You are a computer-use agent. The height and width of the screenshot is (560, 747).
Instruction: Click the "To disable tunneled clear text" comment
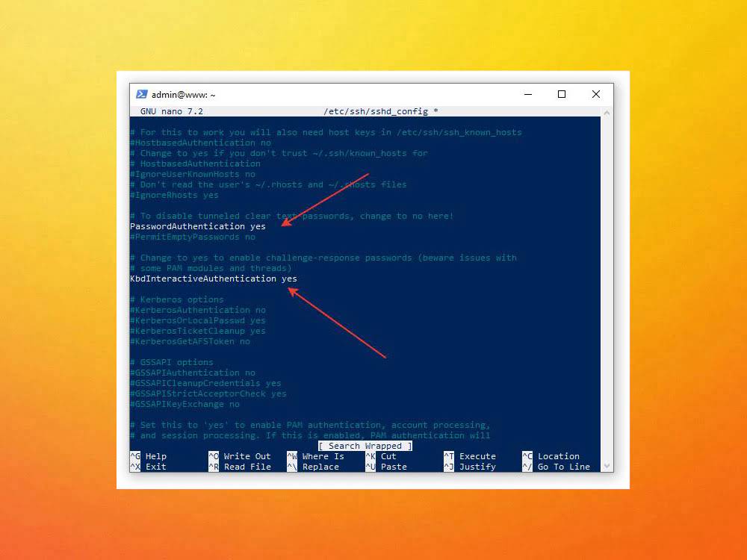point(291,217)
